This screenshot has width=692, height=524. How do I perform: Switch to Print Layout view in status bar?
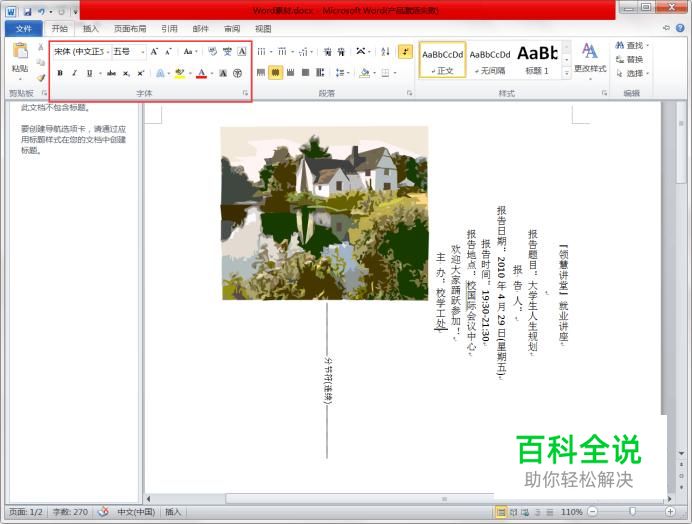(x=501, y=512)
